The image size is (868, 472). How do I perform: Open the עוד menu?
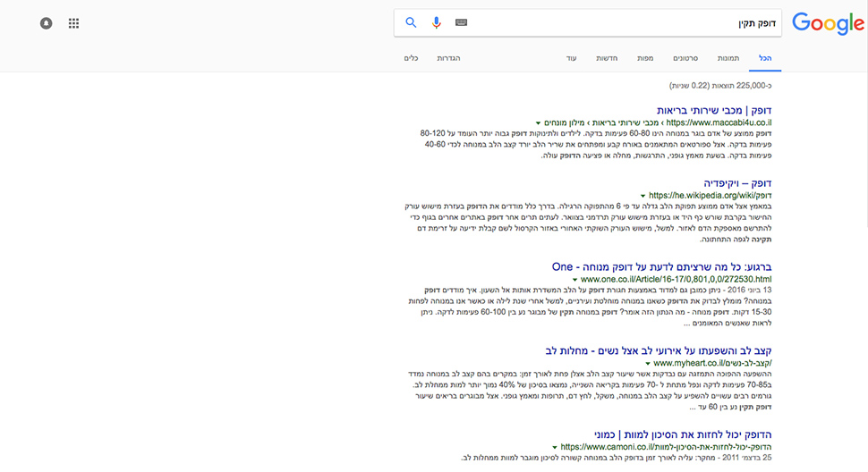tap(571, 58)
